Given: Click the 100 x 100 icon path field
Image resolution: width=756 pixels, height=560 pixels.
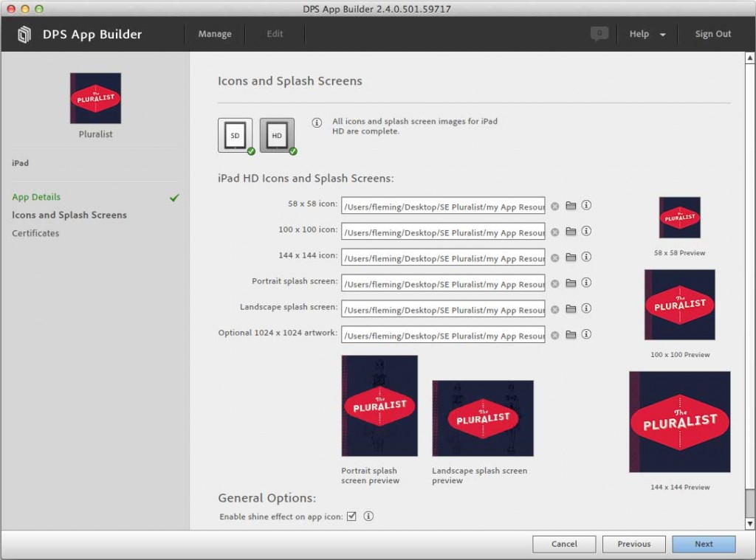Looking at the screenshot, I should coord(443,232).
